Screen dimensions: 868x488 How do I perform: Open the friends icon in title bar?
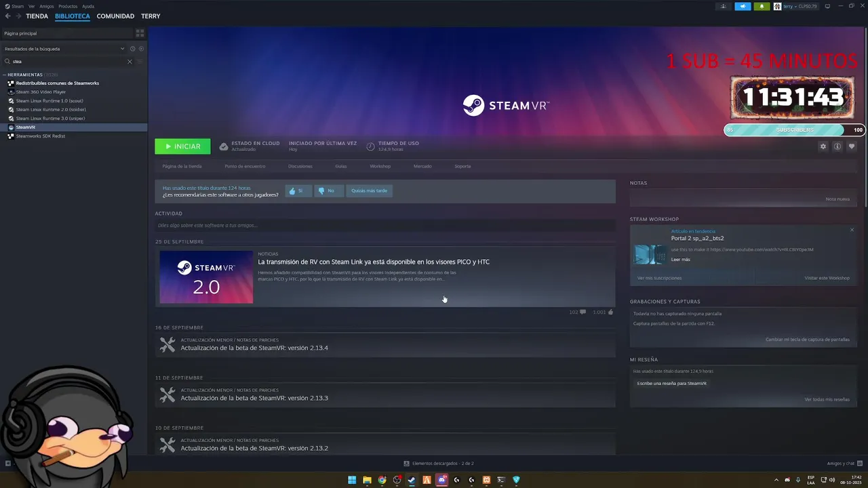pos(724,6)
